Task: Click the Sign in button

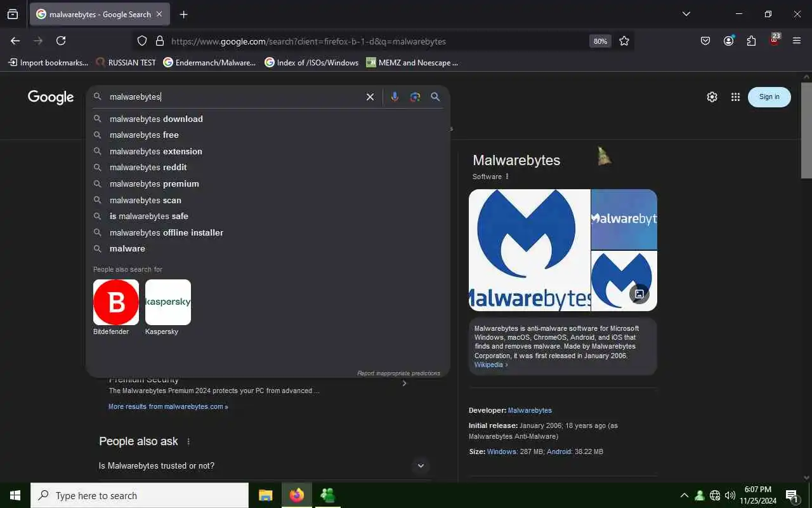Action: pyautogui.click(x=769, y=97)
